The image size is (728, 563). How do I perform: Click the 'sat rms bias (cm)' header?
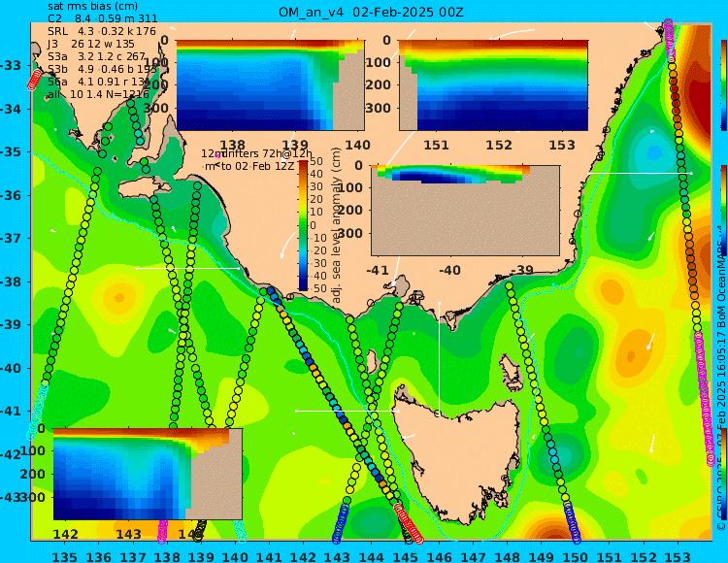92,7
